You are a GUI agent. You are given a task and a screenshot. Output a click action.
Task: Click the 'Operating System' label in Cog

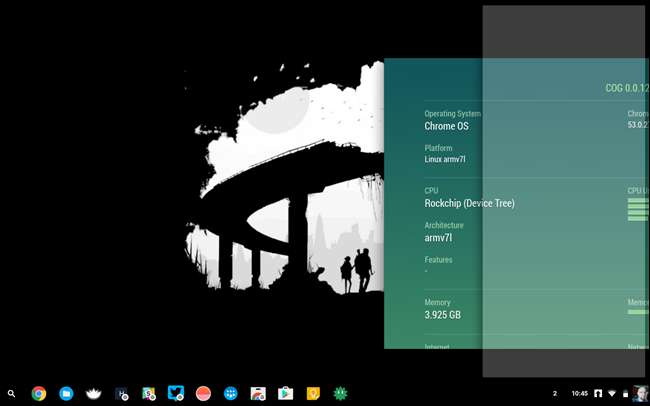(452, 114)
